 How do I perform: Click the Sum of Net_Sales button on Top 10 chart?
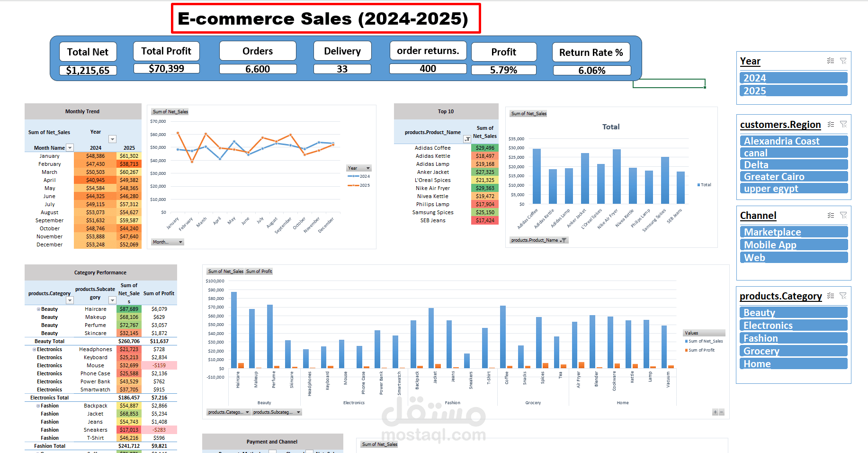coord(529,114)
